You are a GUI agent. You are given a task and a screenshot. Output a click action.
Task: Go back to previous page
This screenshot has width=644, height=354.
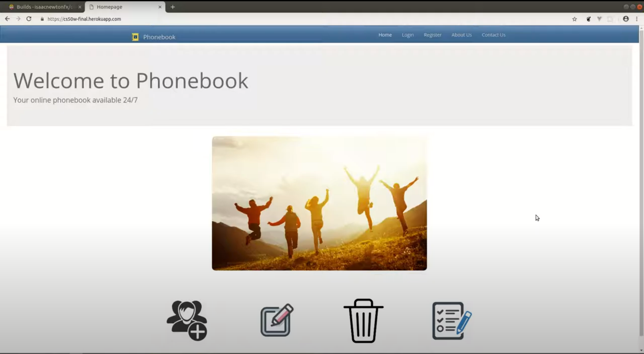coord(7,19)
